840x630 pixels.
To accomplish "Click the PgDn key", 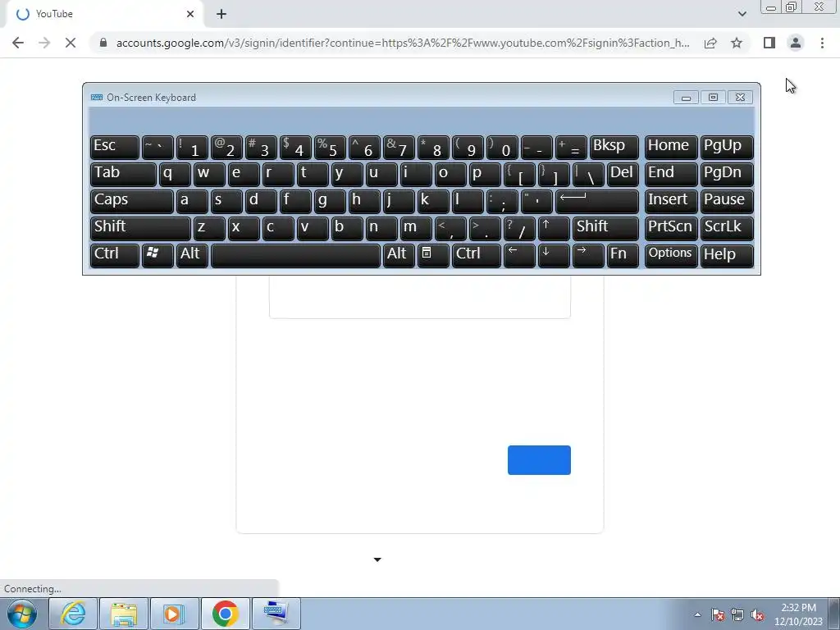I will [727, 174].
